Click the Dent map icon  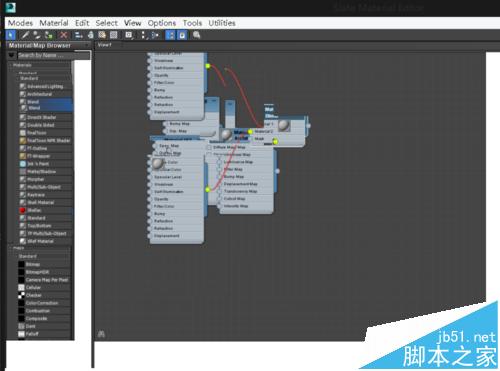pos(21,326)
